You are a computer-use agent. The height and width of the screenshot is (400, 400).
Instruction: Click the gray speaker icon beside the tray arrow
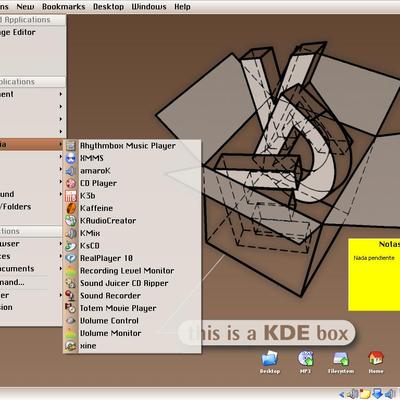[352, 394]
